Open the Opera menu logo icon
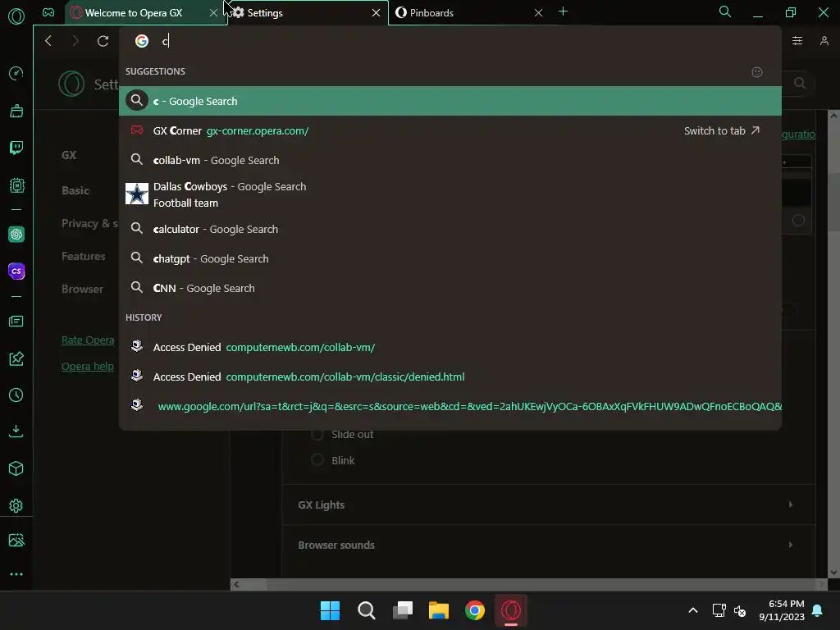Image resolution: width=840 pixels, height=630 pixels. tap(16, 16)
